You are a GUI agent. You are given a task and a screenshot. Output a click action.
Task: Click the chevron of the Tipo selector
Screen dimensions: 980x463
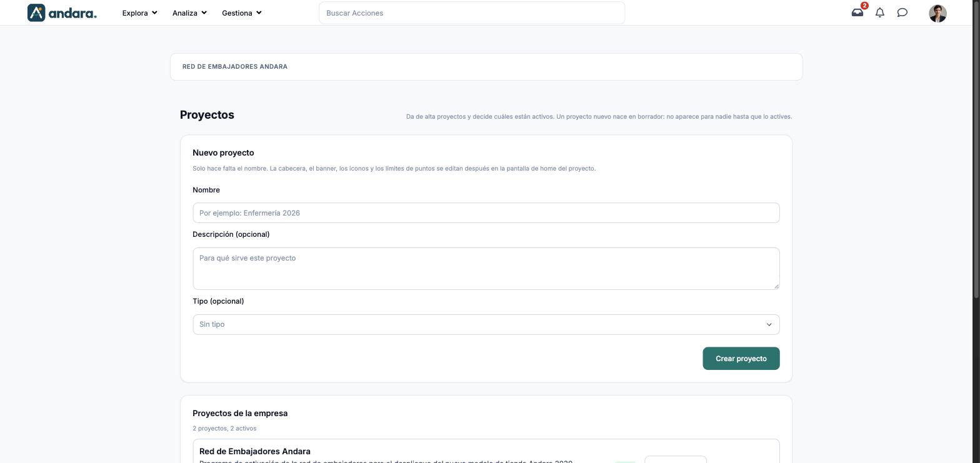click(769, 324)
